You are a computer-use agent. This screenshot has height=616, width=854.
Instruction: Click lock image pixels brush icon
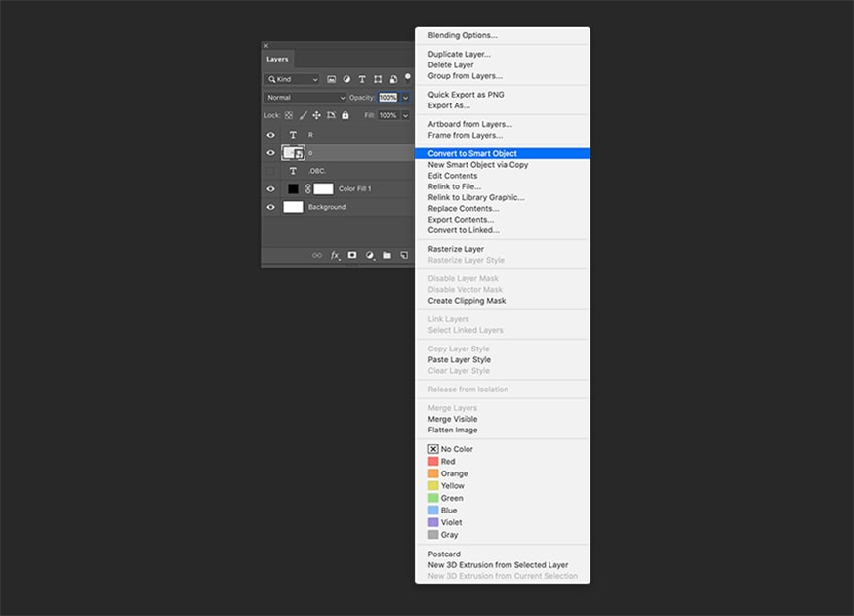pyautogui.click(x=304, y=115)
